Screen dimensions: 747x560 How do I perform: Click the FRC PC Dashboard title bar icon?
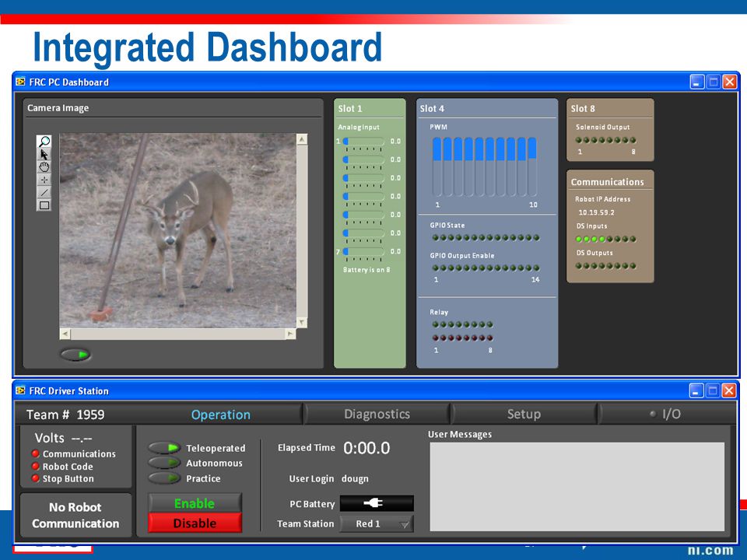20,82
